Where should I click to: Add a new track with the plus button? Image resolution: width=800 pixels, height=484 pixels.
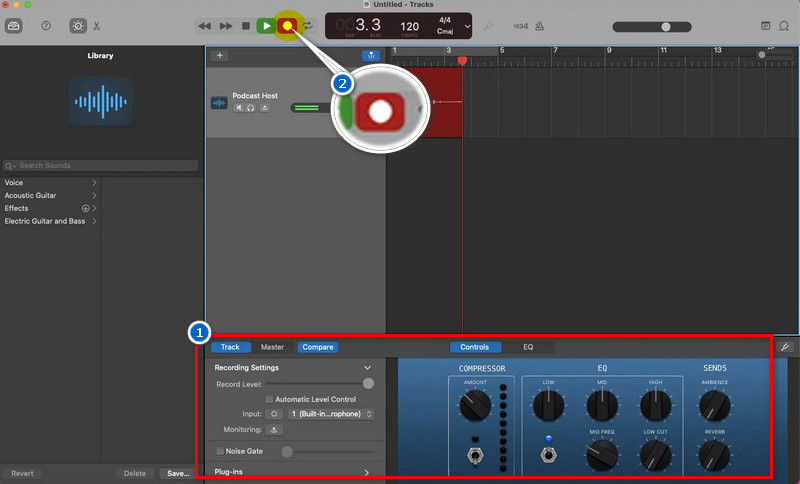(x=220, y=56)
